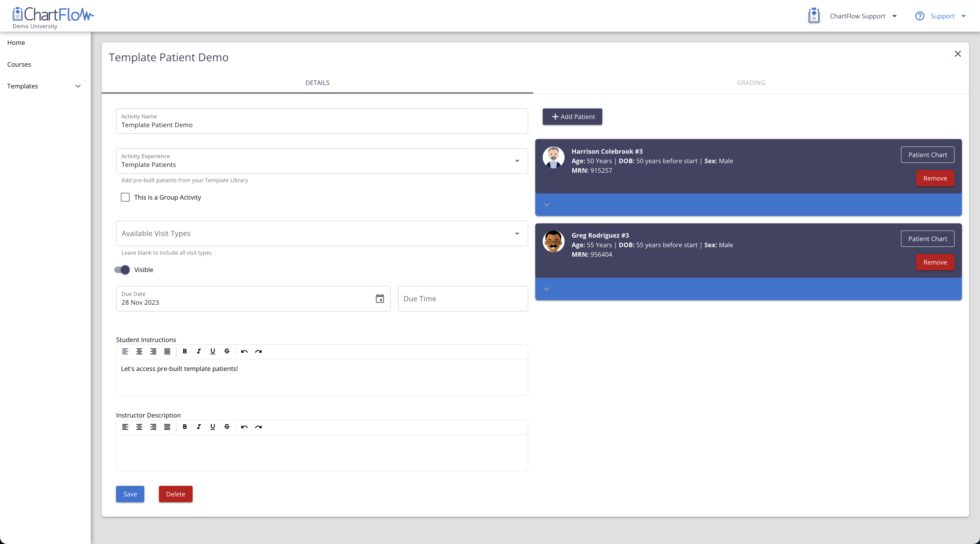Click underline icon in Student Instructions toolbar
The image size is (980, 544).
(x=213, y=351)
